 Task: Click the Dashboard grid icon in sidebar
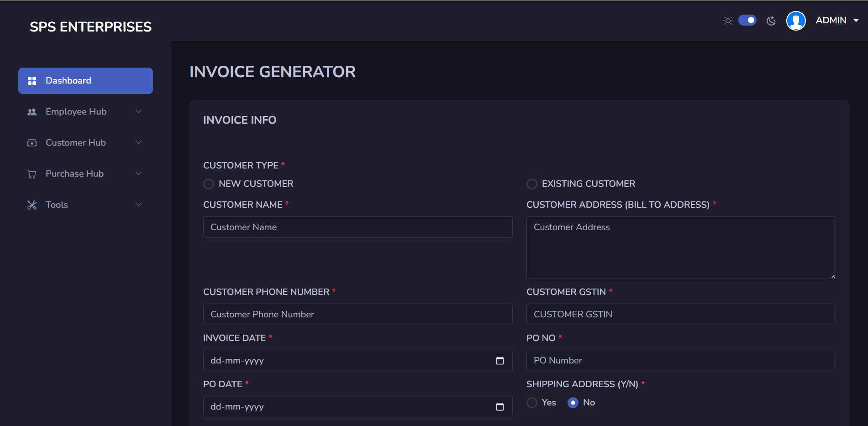coord(32,81)
